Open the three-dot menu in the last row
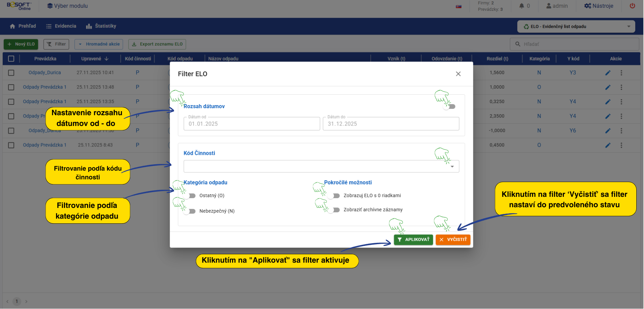 point(621,145)
